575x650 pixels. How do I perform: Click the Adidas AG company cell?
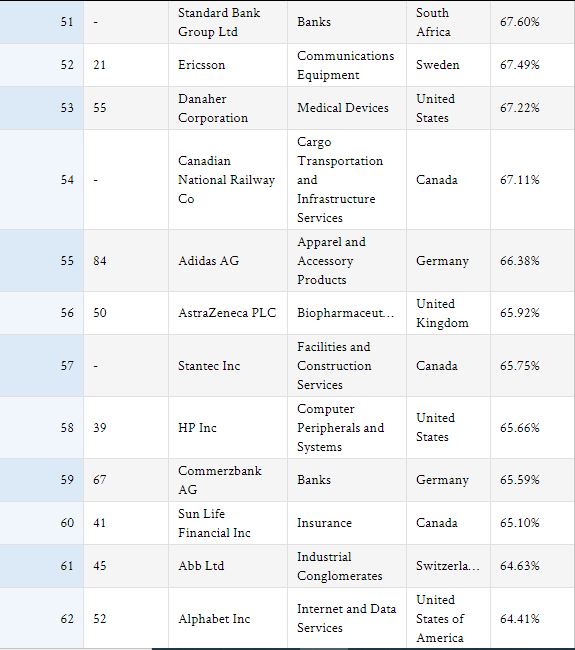point(228,261)
